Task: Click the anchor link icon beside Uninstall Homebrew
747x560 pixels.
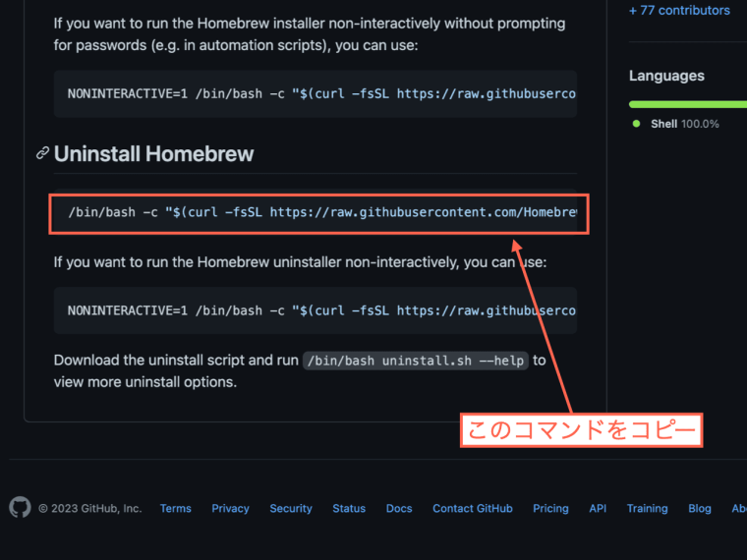Action: 43,153
